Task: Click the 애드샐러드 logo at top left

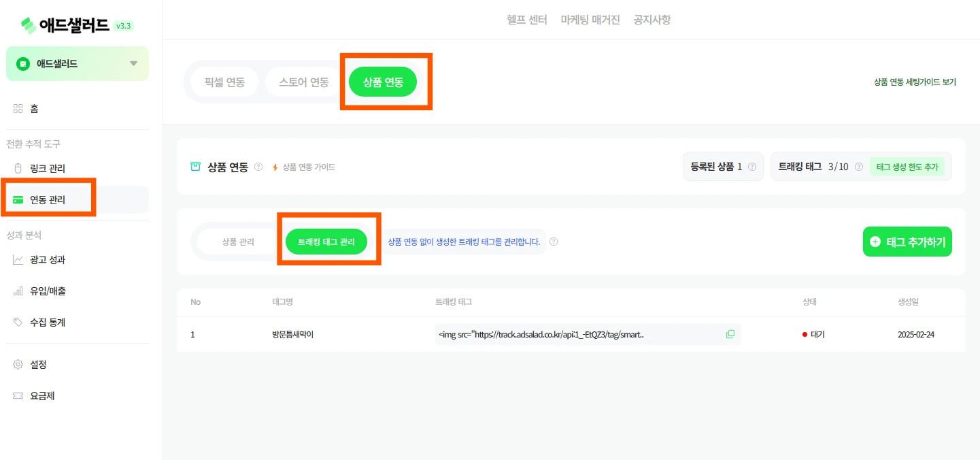Action: click(65, 26)
